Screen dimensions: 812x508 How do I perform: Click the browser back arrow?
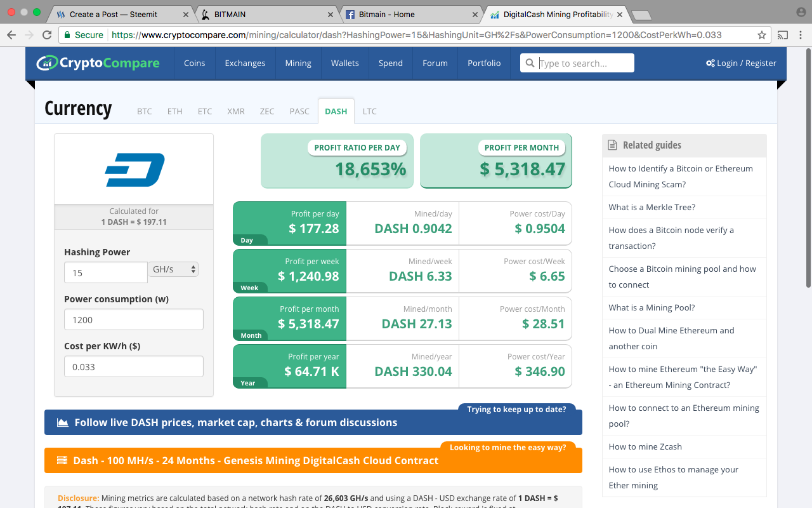pos(11,35)
